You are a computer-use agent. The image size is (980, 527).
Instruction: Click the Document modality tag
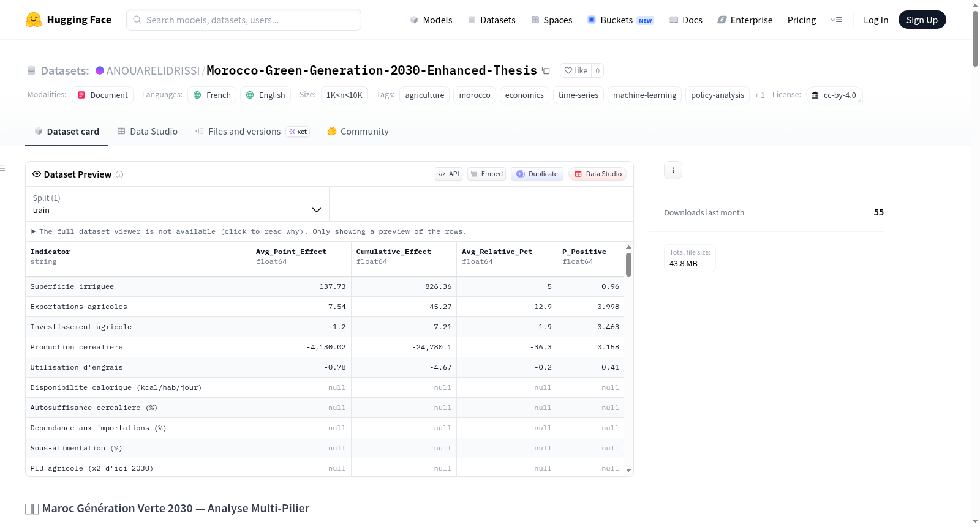pyautogui.click(x=102, y=95)
